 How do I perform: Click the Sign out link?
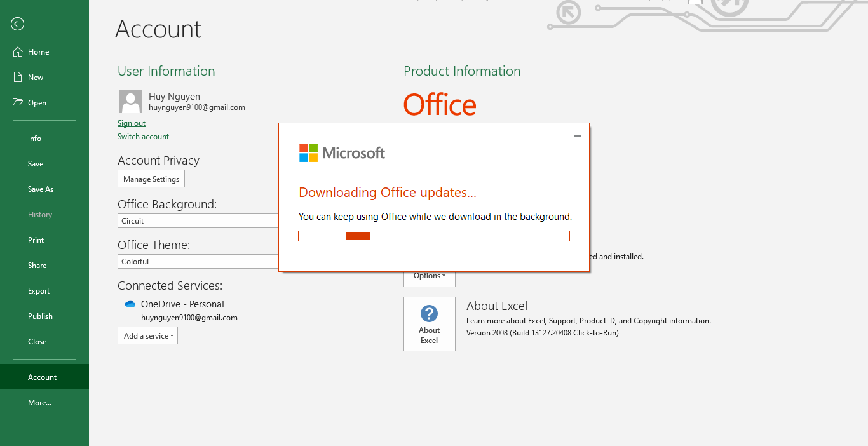pyautogui.click(x=131, y=123)
